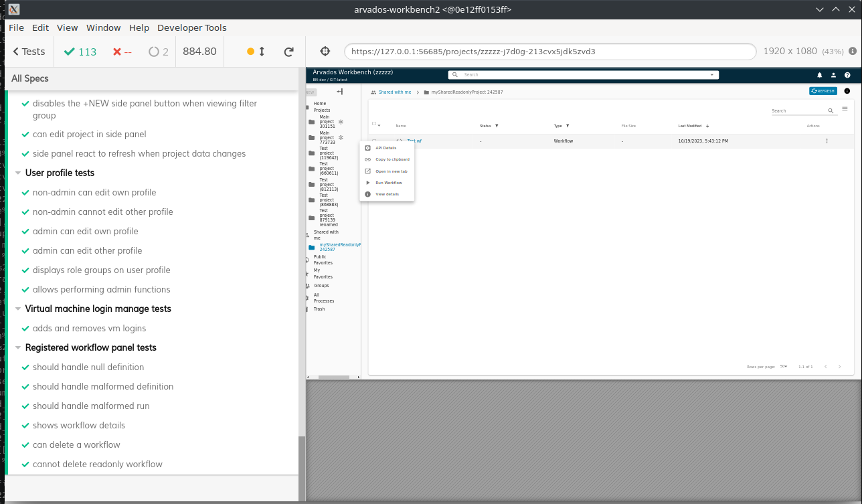Viewport: 862px width, 504px height.
Task: Toggle the select-all checkbox in table header
Action: coord(374,124)
